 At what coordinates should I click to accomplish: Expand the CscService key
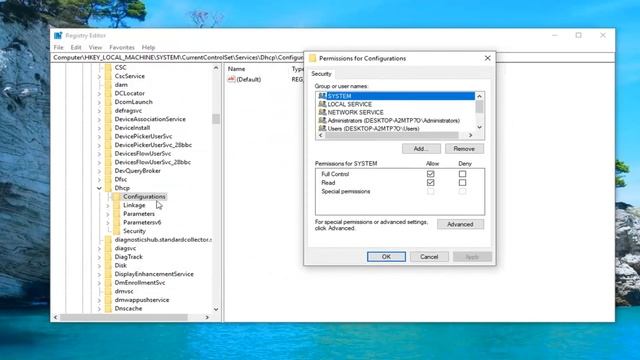[x=99, y=76]
